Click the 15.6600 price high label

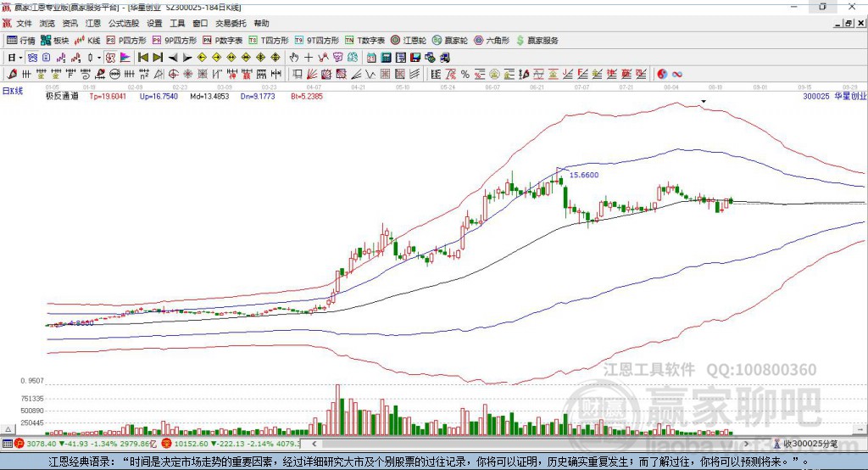pos(584,175)
